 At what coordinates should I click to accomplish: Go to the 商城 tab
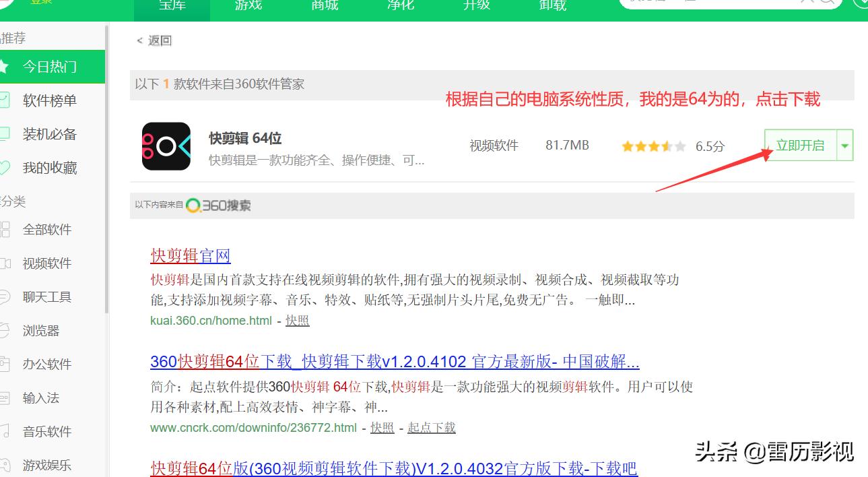[325, 6]
